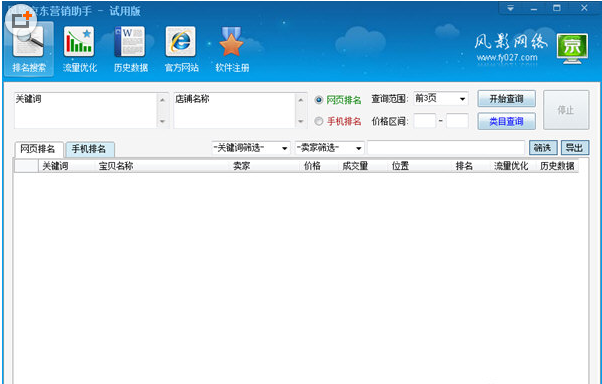The width and height of the screenshot is (602, 384).
Task: Click the 类目查询 button
Action: [x=506, y=121]
